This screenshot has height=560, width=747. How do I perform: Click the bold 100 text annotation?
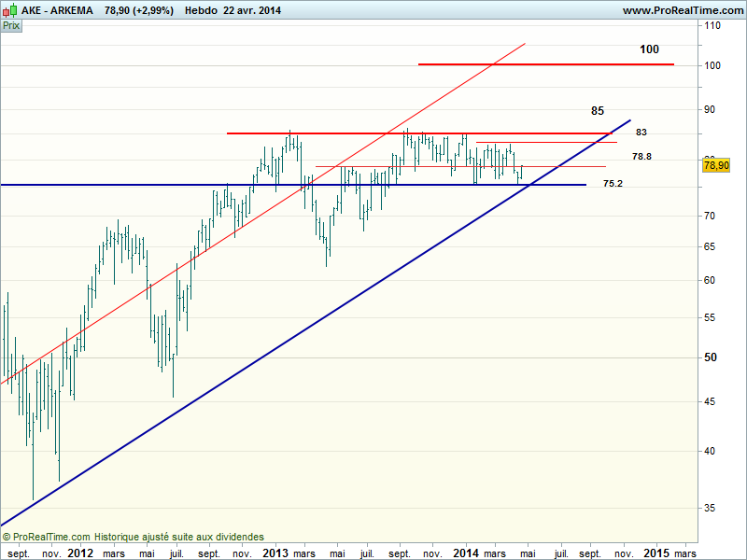click(x=649, y=49)
